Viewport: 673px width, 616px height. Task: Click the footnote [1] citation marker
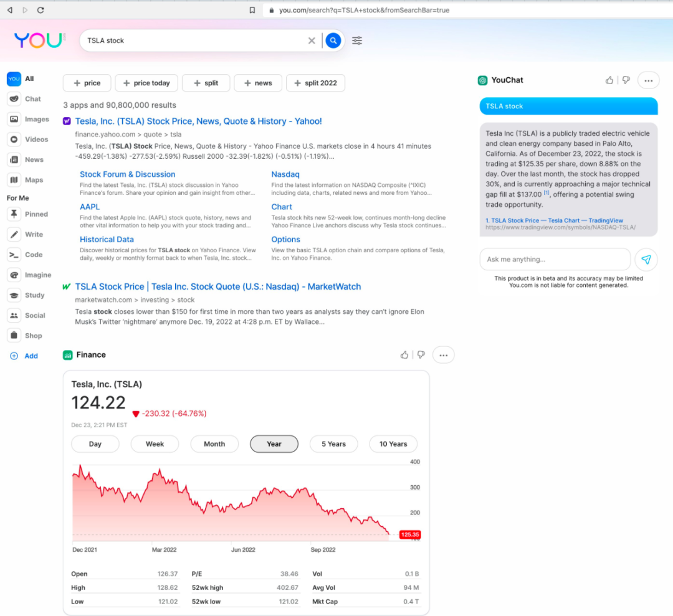(546, 192)
